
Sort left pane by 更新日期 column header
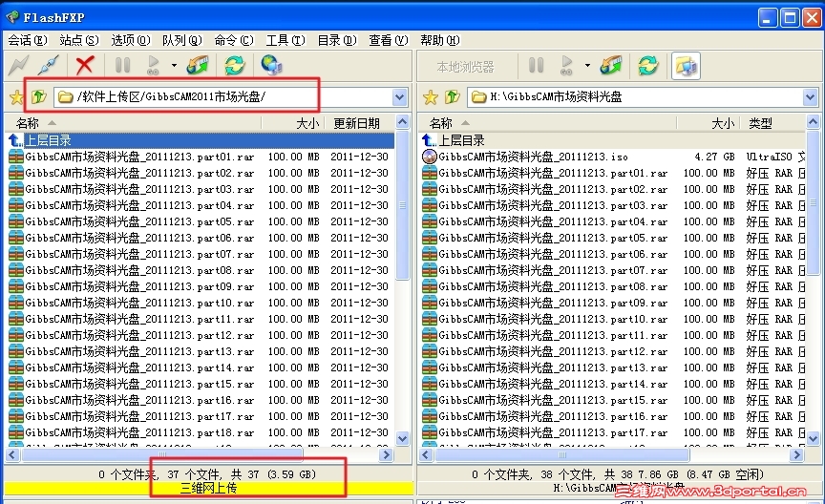click(360, 123)
